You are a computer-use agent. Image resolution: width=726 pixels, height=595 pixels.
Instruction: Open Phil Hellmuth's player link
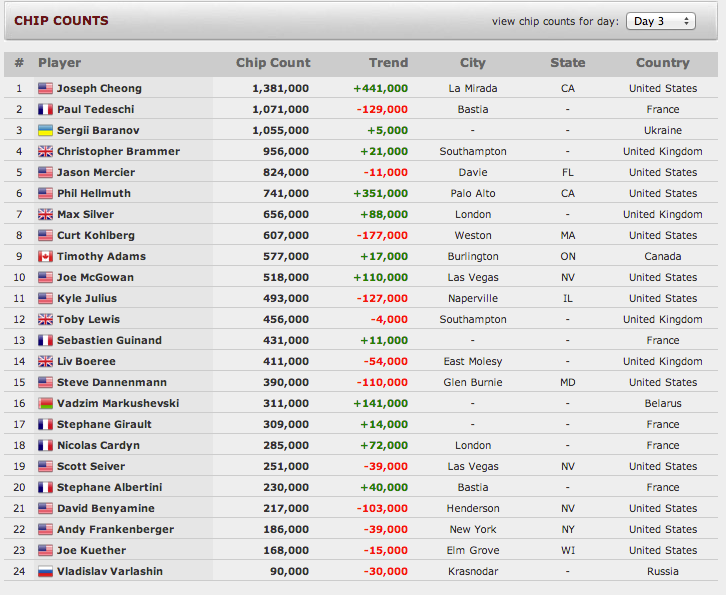click(94, 194)
